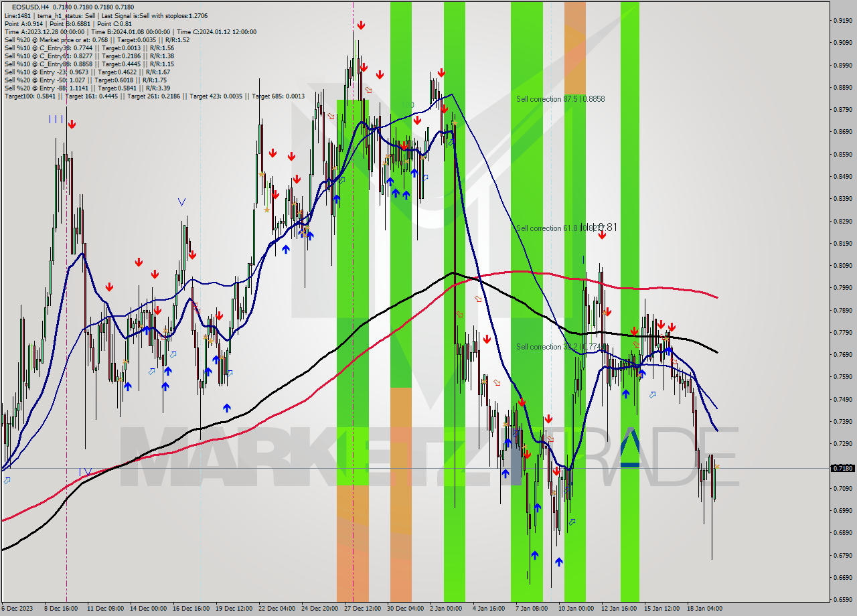The height and width of the screenshot is (616, 857).
Task: Click the 0.8690 price axis label
Action: pos(842,132)
